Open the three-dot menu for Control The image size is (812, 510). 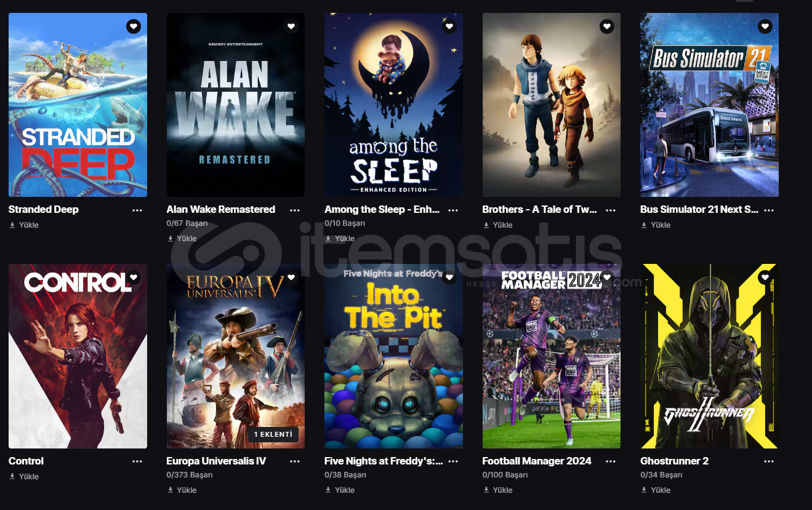click(x=137, y=461)
